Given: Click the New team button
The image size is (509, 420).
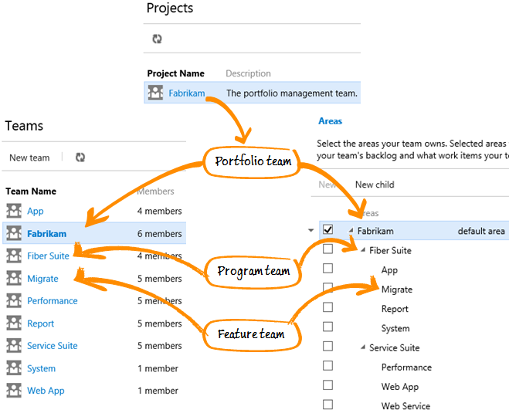Looking at the screenshot, I should pyautogui.click(x=29, y=157).
